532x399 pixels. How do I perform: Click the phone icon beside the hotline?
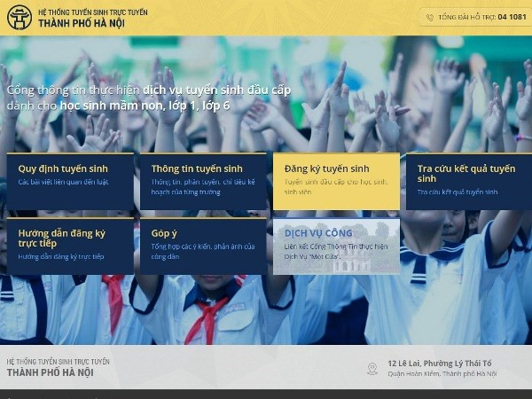pyautogui.click(x=430, y=18)
